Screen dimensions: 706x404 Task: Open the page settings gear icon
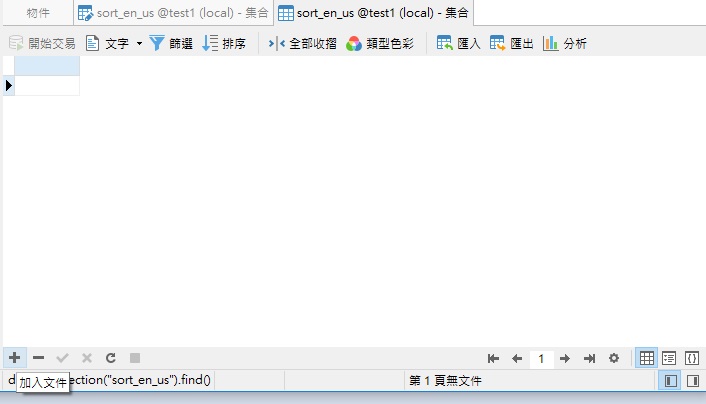[x=613, y=358]
